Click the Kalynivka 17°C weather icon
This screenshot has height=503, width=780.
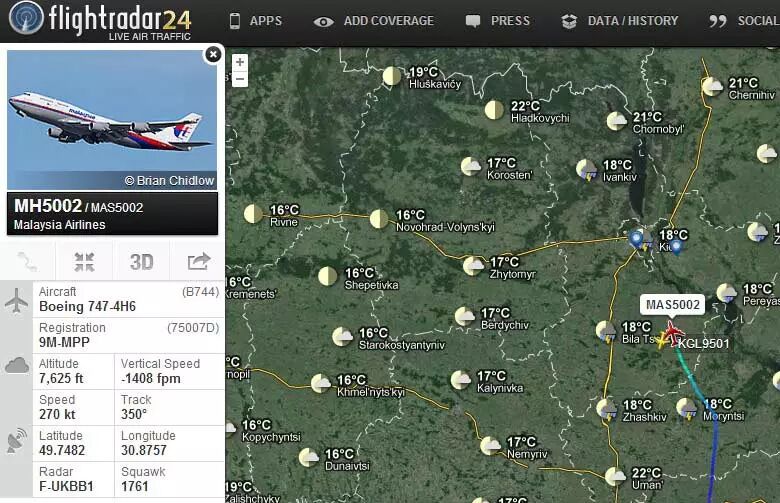[461, 380]
